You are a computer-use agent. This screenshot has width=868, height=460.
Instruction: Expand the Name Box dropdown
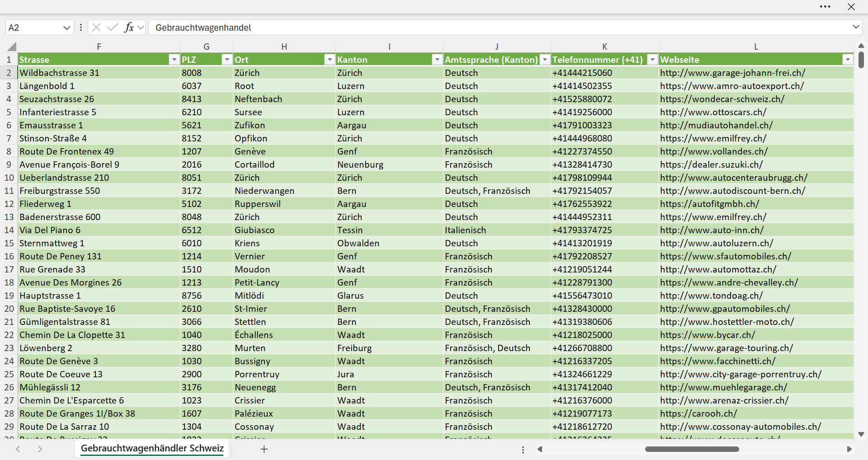pyautogui.click(x=66, y=28)
